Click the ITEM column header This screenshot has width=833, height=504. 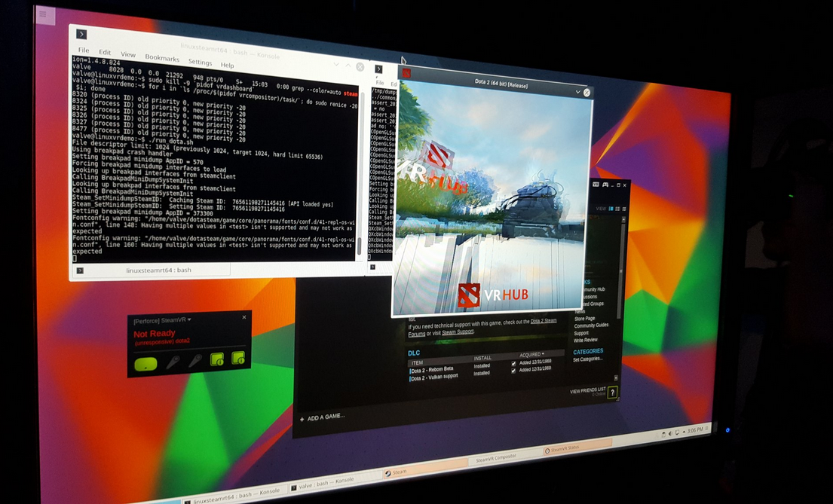point(417,362)
